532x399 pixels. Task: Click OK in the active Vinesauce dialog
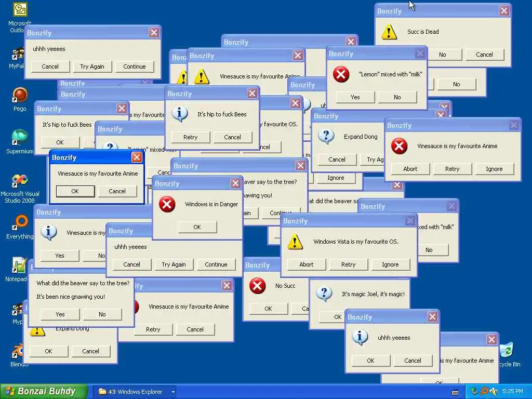[75, 191]
